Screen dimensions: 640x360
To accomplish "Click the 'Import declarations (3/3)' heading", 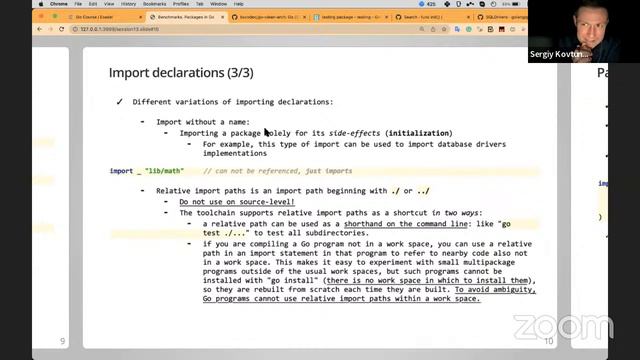I will point(181,73).
